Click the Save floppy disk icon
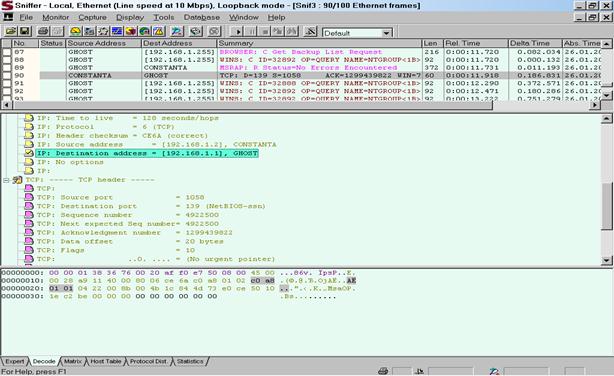 click(24, 31)
